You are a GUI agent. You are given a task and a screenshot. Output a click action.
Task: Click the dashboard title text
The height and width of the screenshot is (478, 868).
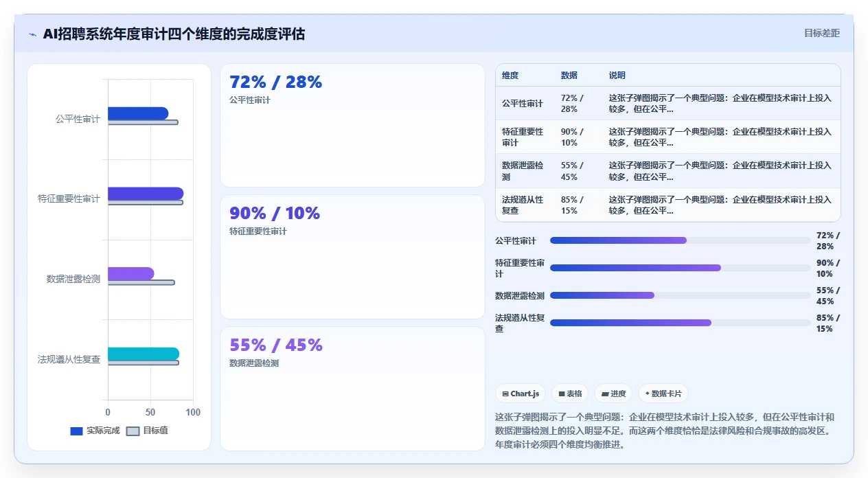pyautogui.click(x=174, y=34)
